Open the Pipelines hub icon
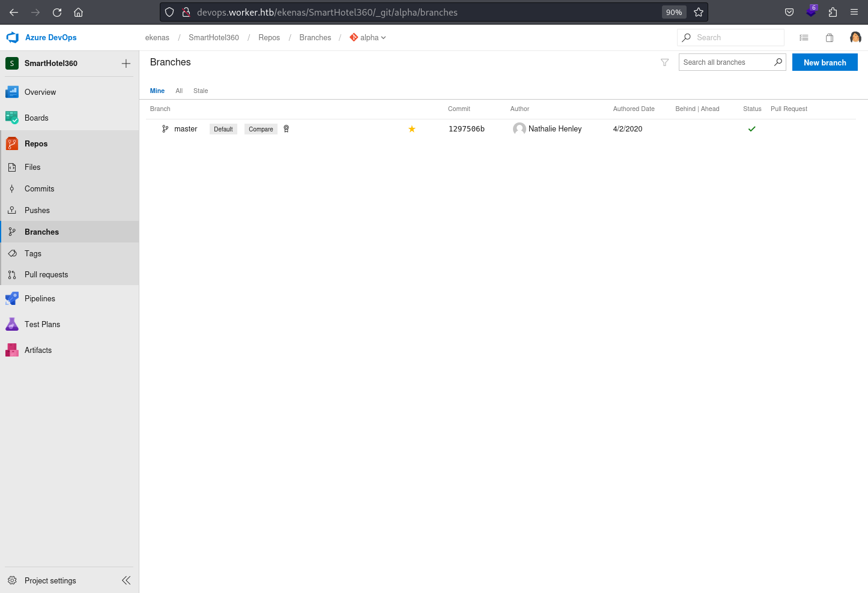The height and width of the screenshot is (593, 868). tap(12, 298)
